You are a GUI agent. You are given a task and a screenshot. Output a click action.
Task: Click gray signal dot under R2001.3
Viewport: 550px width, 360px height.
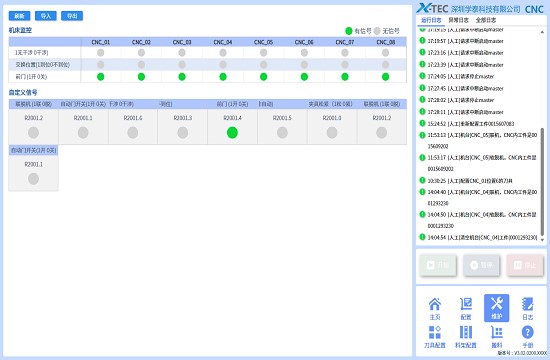(182, 133)
